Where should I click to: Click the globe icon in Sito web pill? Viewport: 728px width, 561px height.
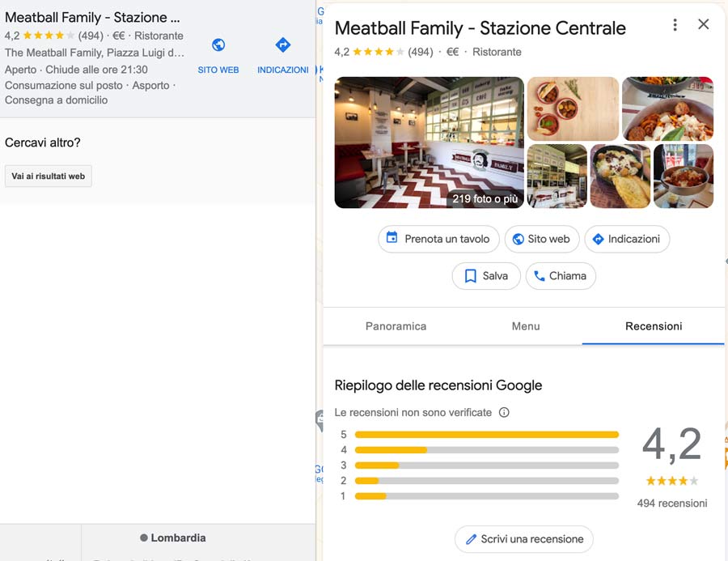click(x=518, y=239)
